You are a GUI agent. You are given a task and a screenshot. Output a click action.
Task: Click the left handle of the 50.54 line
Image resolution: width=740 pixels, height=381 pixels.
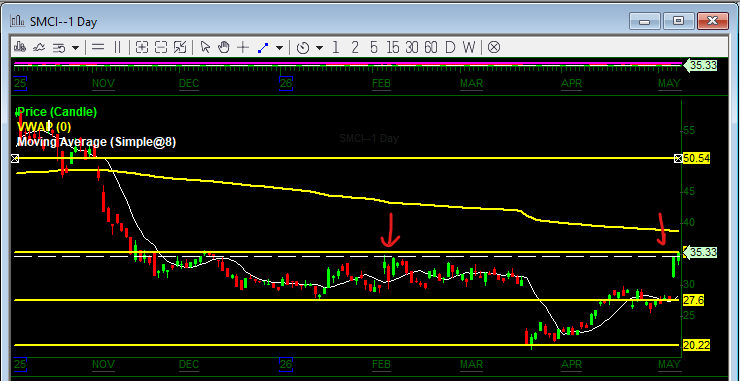[15, 159]
